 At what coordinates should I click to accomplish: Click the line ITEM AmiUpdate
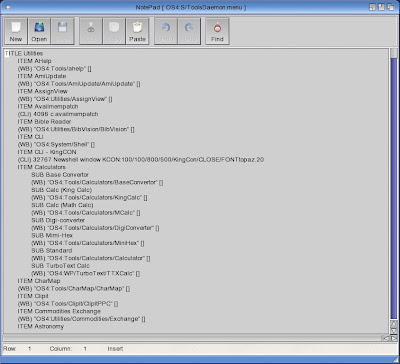click(42, 76)
